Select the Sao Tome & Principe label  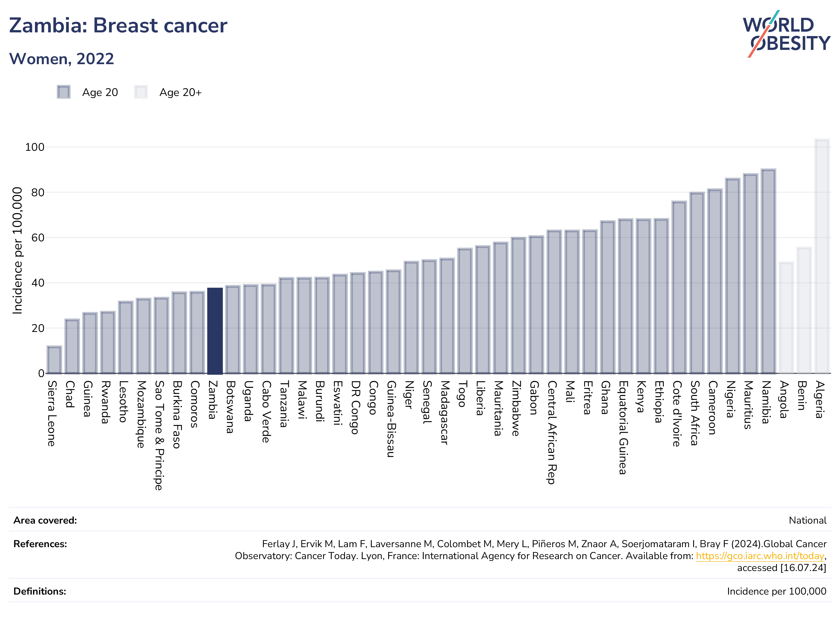[160, 436]
